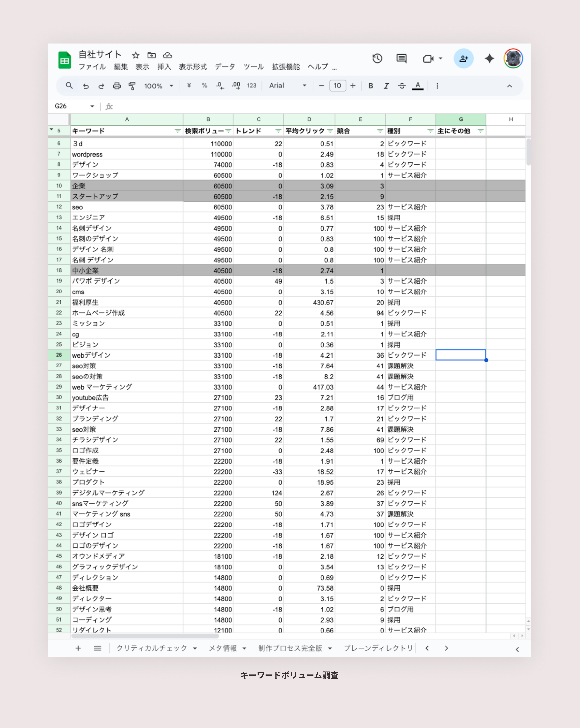Click the print icon

117,86
